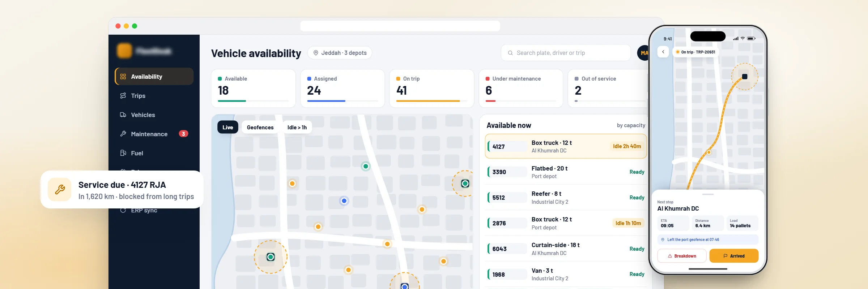Click the Availability grid icon

(x=123, y=77)
